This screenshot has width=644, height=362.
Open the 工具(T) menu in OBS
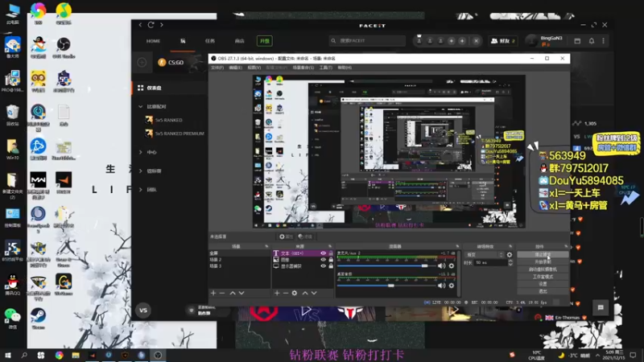(325, 68)
